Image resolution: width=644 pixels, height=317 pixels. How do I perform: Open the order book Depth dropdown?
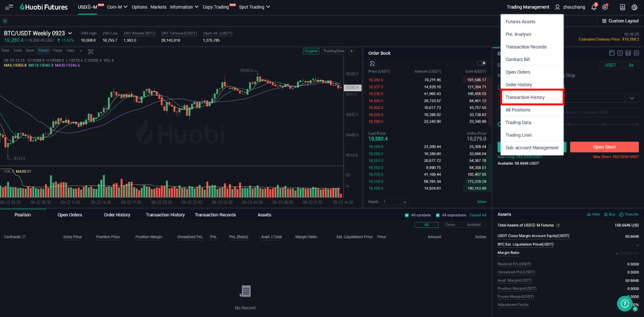coord(395,202)
